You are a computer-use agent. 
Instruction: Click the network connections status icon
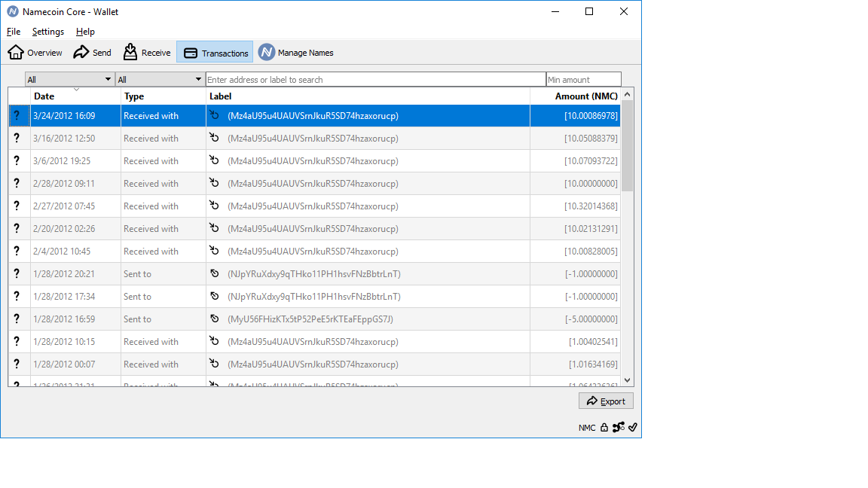(x=619, y=427)
